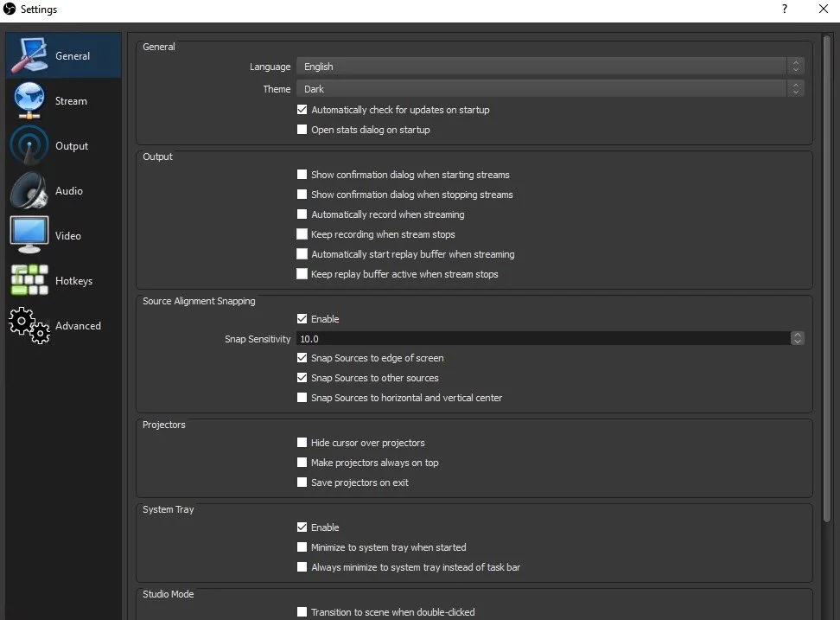Expand the Language dropdown
The image size is (840, 620).
tap(550, 67)
